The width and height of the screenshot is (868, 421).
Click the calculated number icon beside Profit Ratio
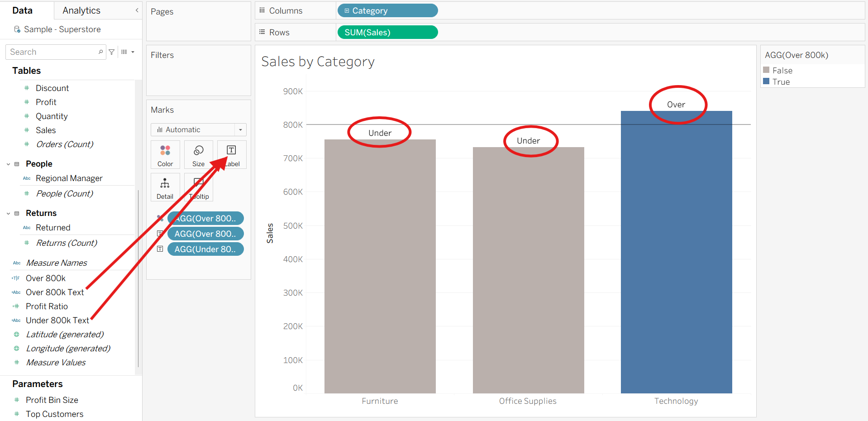(x=16, y=306)
